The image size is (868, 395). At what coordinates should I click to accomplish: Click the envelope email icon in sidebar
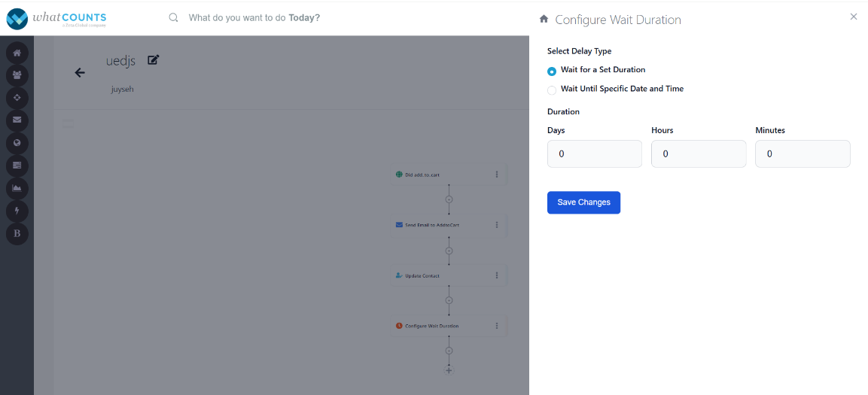17,120
